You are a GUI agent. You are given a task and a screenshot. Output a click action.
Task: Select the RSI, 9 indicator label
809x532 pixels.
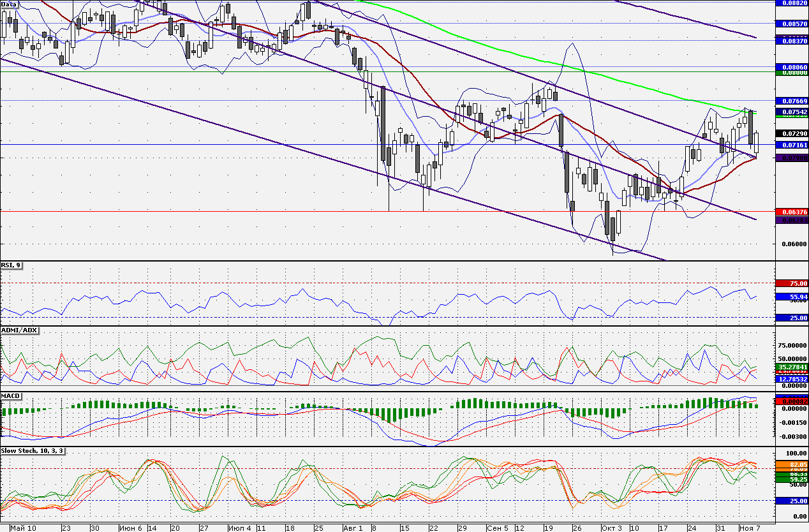11,265
